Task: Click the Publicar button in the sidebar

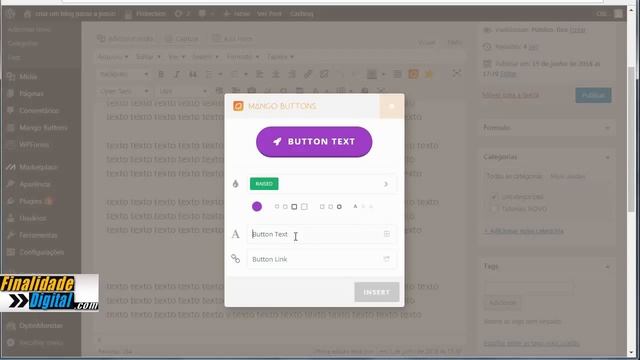Action: click(x=593, y=95)
